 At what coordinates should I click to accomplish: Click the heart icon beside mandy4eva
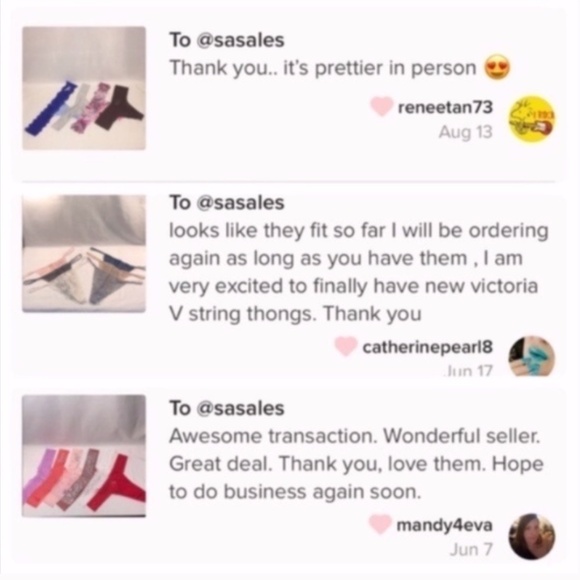pos(380,524)
